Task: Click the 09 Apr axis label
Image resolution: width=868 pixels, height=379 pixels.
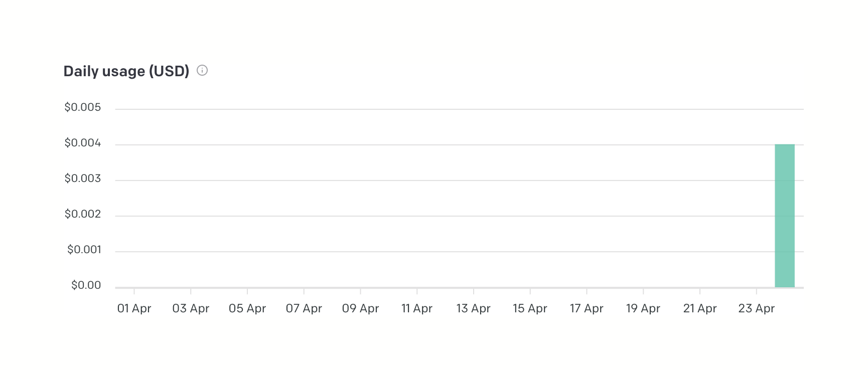Action: (x=360, y=308)
